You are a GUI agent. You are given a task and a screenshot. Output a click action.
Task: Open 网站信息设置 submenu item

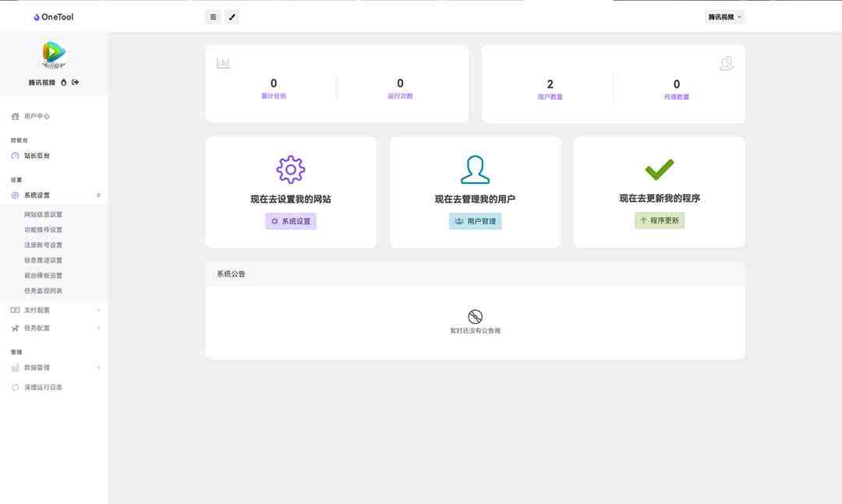point(44,214)
